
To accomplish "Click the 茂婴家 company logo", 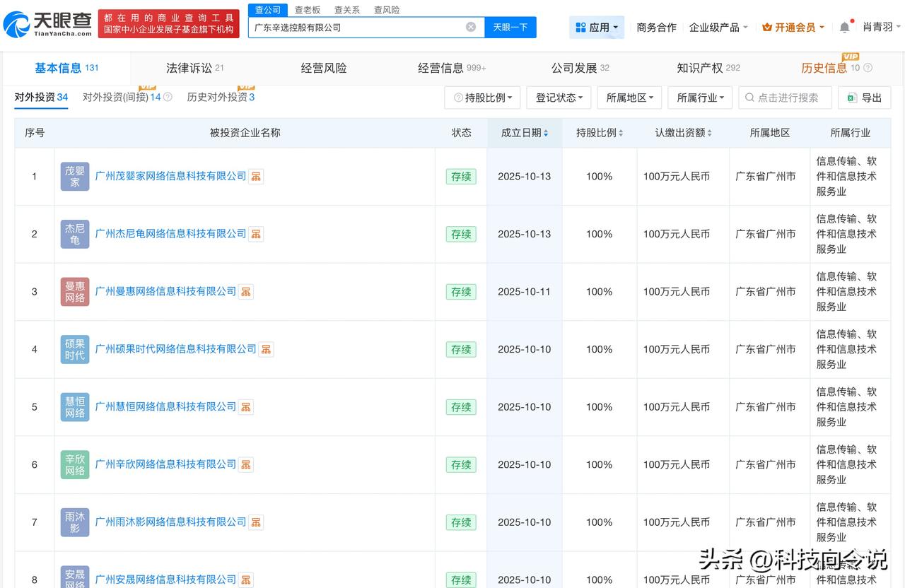I will [75, 177].
